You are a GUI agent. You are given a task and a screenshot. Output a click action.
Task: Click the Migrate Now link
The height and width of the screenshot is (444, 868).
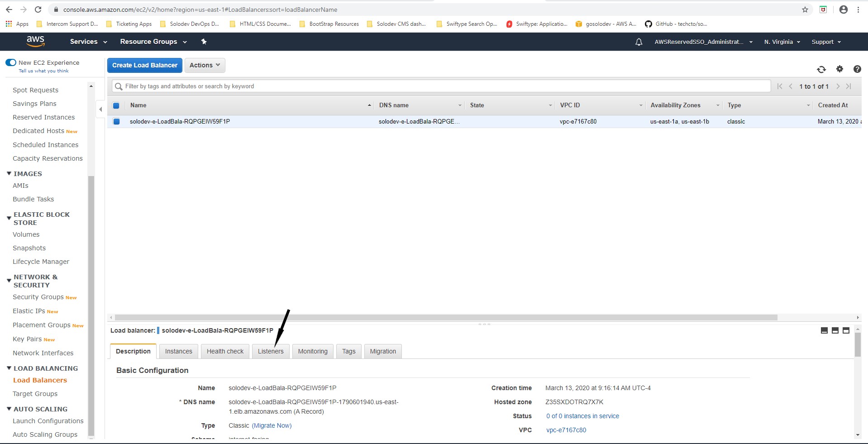click(x=272, y=425)
